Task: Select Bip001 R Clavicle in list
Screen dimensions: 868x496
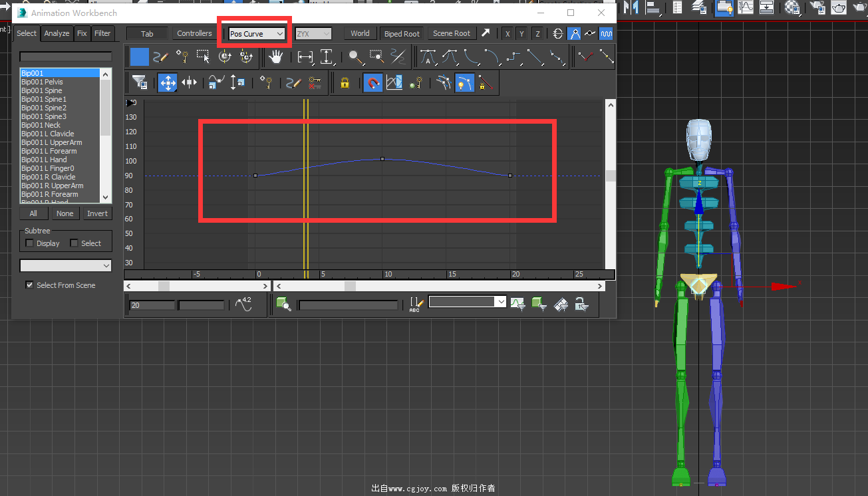Action: [60, 177]
